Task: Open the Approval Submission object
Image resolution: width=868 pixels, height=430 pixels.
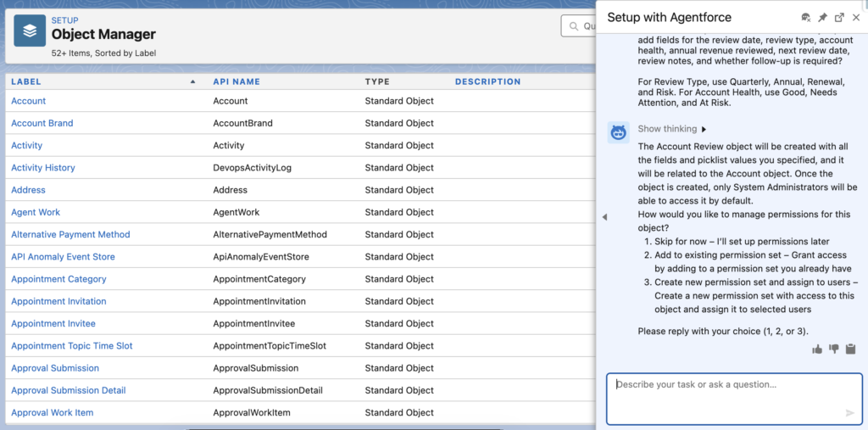Action: click(55, 368)
